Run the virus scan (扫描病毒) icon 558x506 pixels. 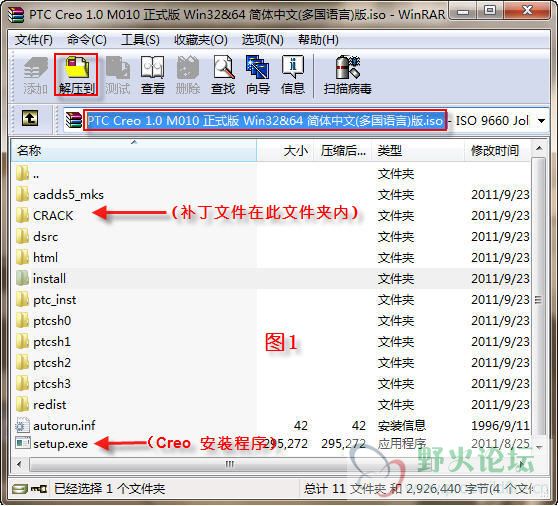point(347,75)
